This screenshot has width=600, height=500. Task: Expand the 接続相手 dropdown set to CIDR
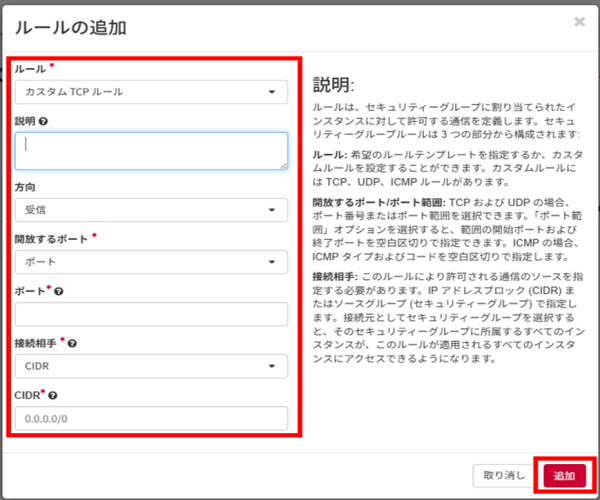tap(151, 366)
